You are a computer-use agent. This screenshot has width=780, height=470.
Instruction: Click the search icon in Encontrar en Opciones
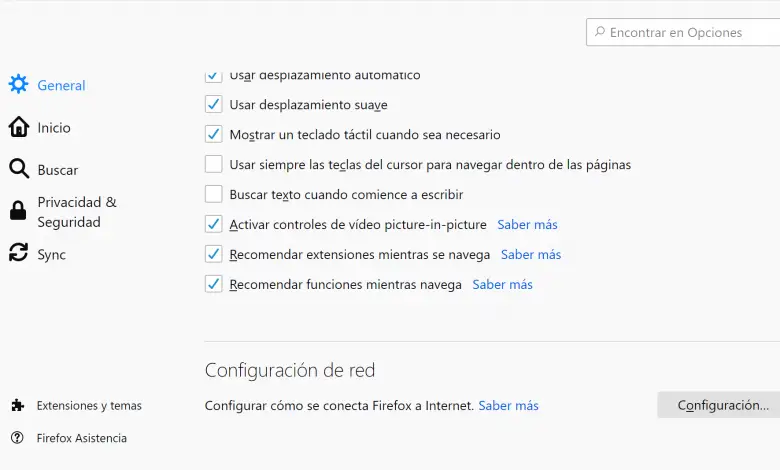coord(599,32)
